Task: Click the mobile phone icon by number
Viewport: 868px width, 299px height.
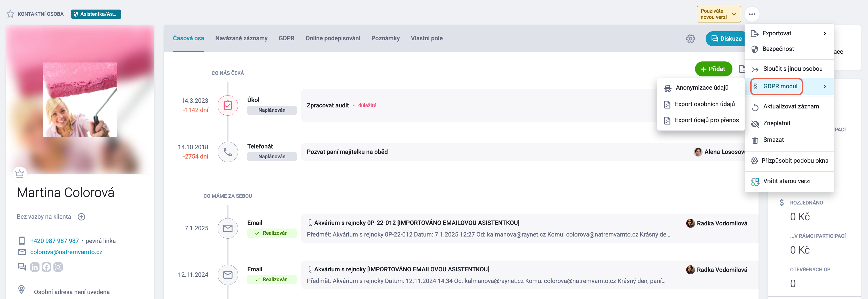Action: click(x=22, y=241)
